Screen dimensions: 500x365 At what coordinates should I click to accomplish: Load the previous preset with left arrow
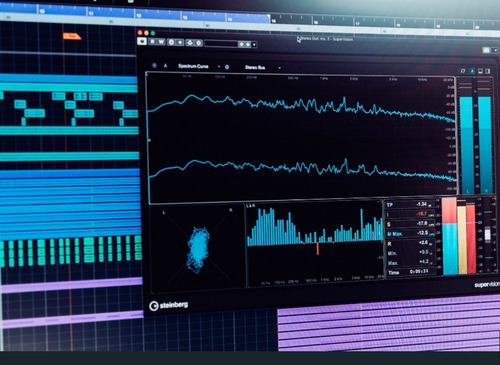(241, 44)
